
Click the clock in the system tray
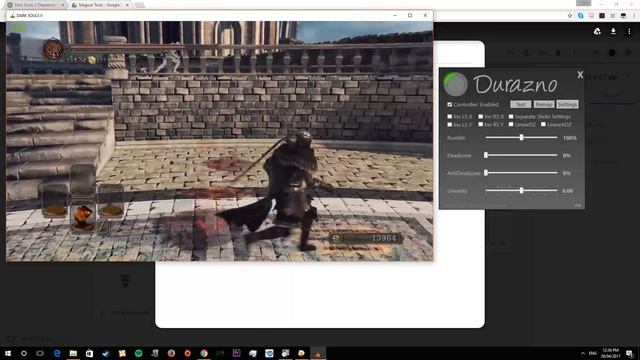[x=611, y=353]
